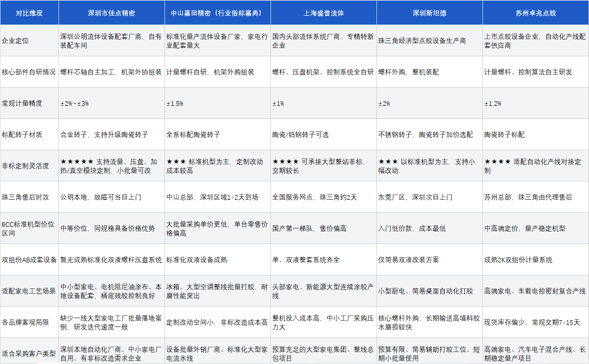Viewport: 589px width, 364px height.
Task: Click the 可承接大型整站非标 cell
Action: [323, 165]
